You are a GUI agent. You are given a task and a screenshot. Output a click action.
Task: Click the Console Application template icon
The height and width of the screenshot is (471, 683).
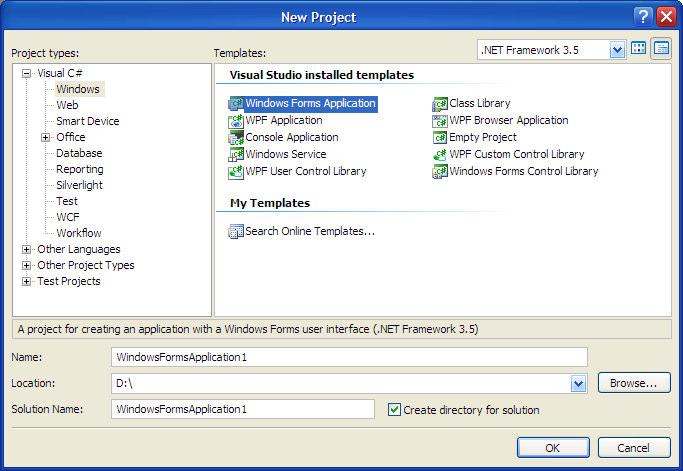(x=236, y=138)
